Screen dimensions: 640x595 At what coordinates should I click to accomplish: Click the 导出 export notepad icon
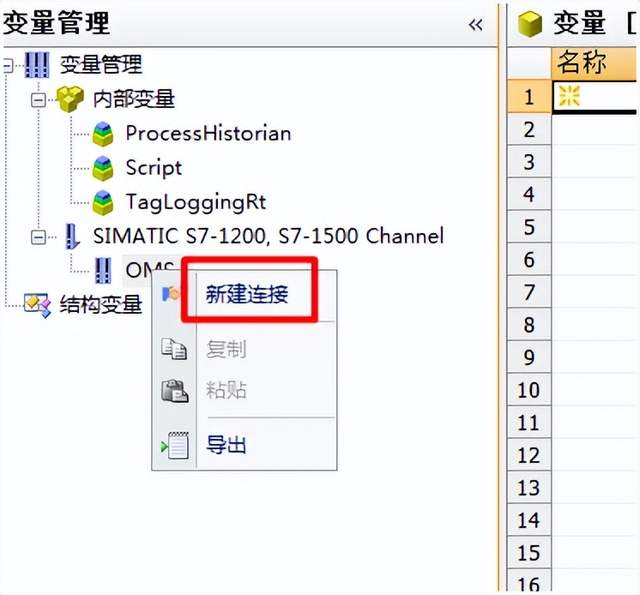(x=175, y=445)
